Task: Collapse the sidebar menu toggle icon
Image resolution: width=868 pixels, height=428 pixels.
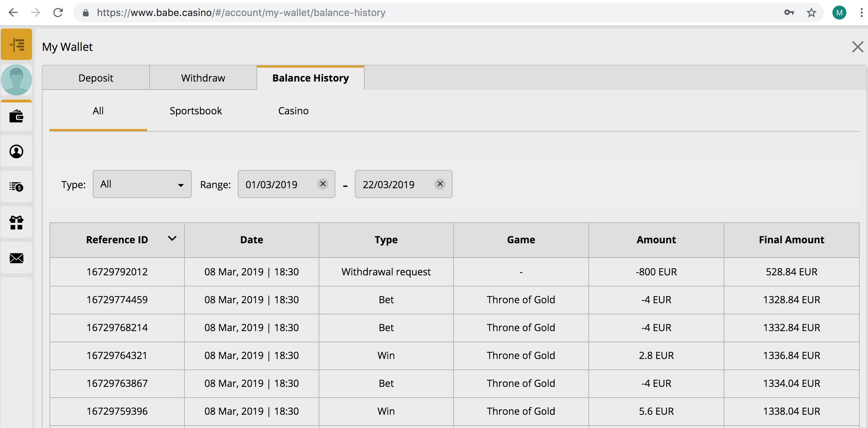Action: pos(16,45)
